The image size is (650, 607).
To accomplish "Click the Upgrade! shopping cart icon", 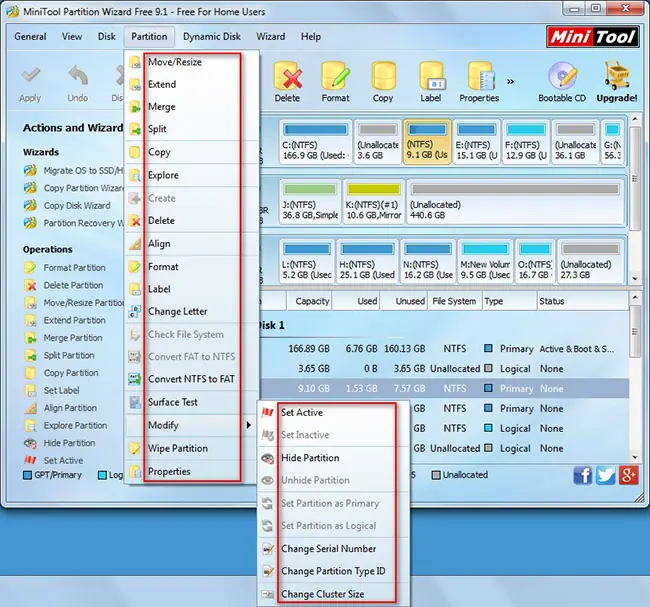I will 616,76.
